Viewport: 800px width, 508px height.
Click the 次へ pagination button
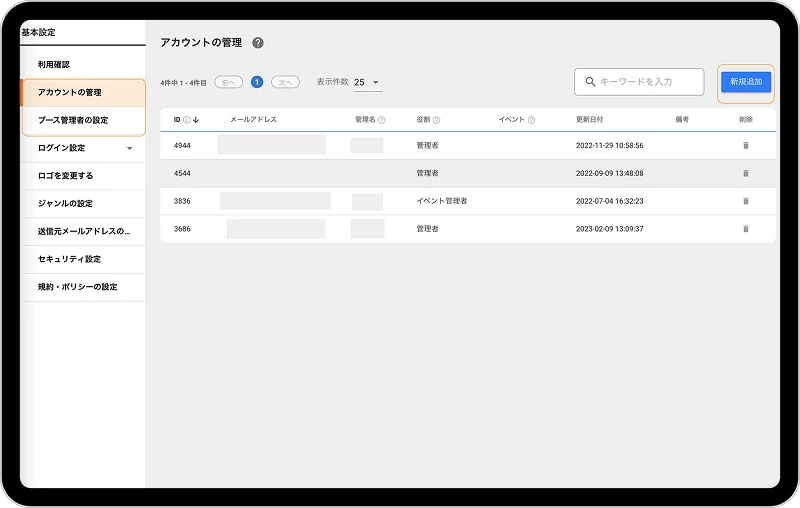point(285,82)
